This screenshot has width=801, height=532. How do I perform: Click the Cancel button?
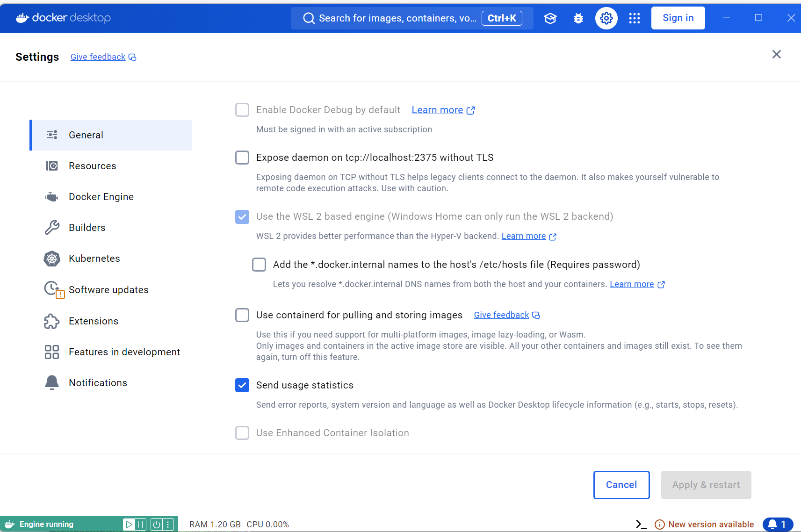(x=621, y=485)
